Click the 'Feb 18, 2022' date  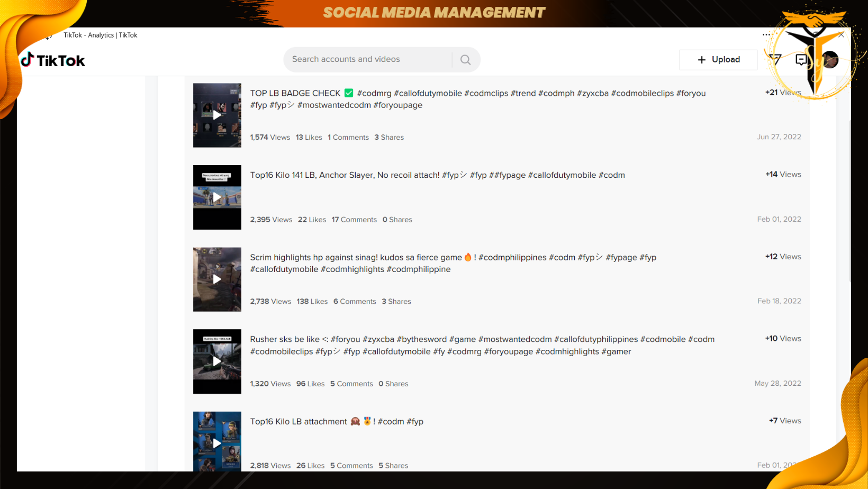point(779,301)
